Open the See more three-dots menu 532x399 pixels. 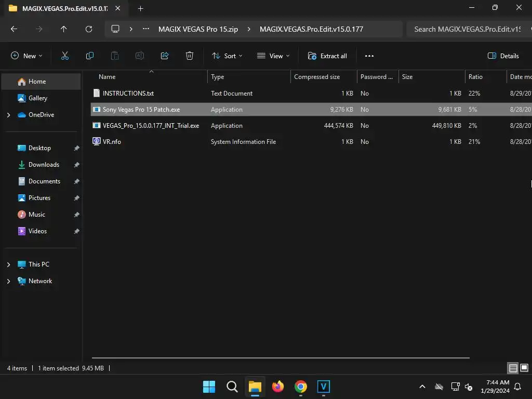(x=369, y=56)
